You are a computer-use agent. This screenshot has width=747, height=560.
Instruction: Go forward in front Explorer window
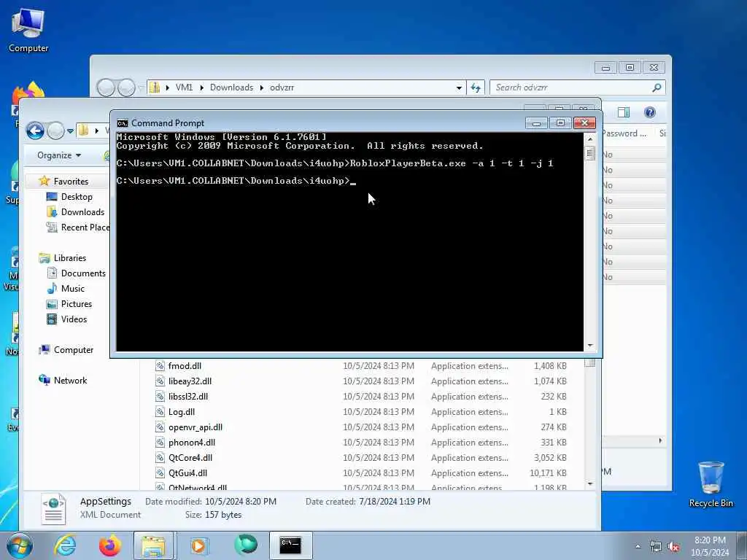[x=55, y=131]
